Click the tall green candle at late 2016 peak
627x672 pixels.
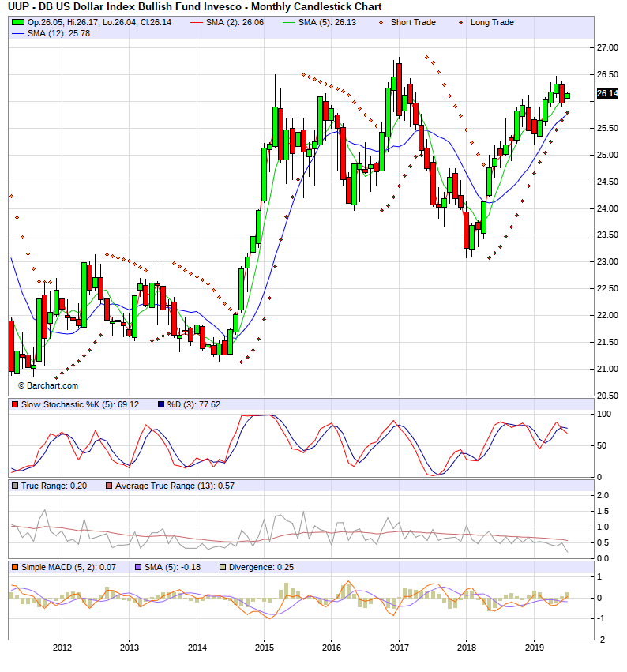point(389,112)
